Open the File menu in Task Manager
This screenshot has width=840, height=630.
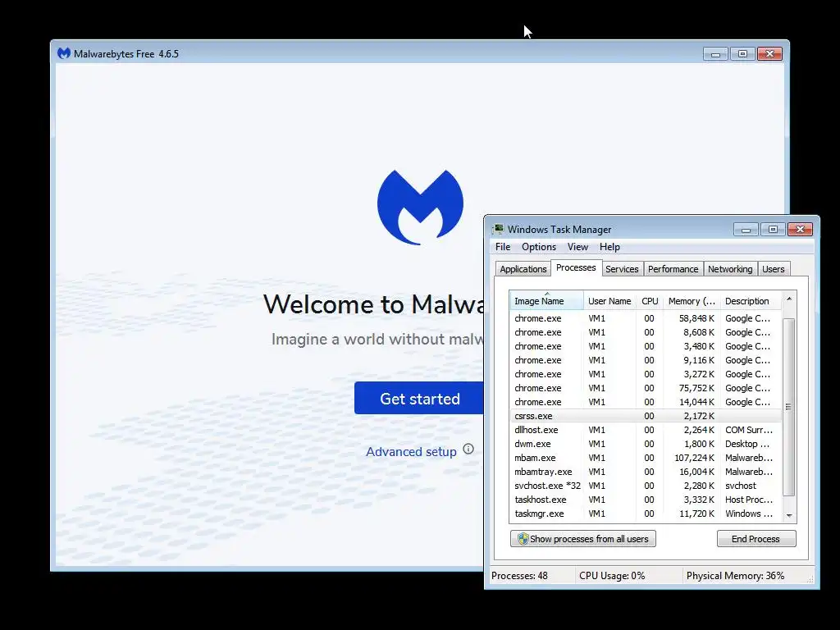pyautogui.click(x=503, y=247)
